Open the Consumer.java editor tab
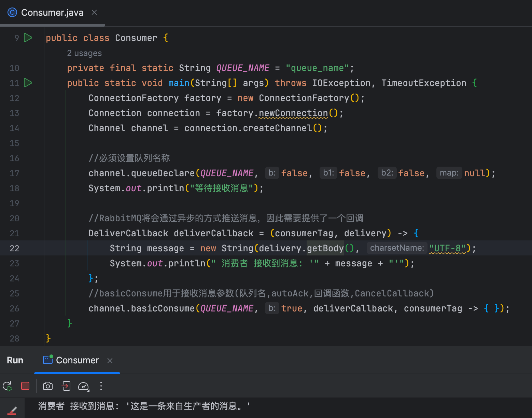 pyautogui.click(x=52, y=13)
